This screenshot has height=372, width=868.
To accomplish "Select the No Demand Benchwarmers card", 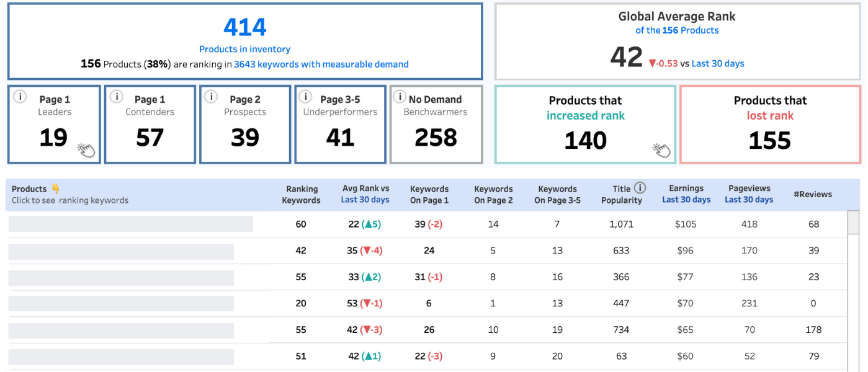I will point(436,124).
